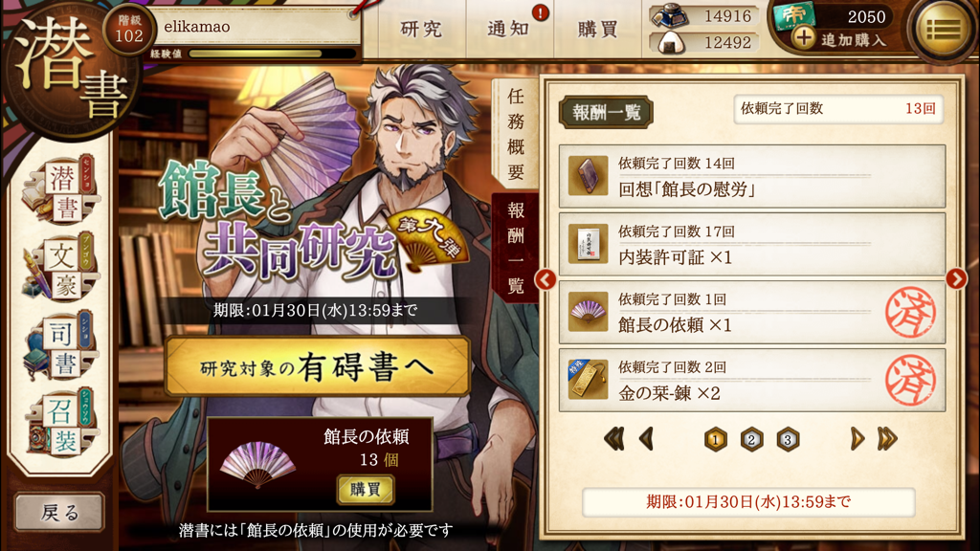This screenshot has width=980, height=551.
Task: Go to next reward page arrow
Action: 857,439
